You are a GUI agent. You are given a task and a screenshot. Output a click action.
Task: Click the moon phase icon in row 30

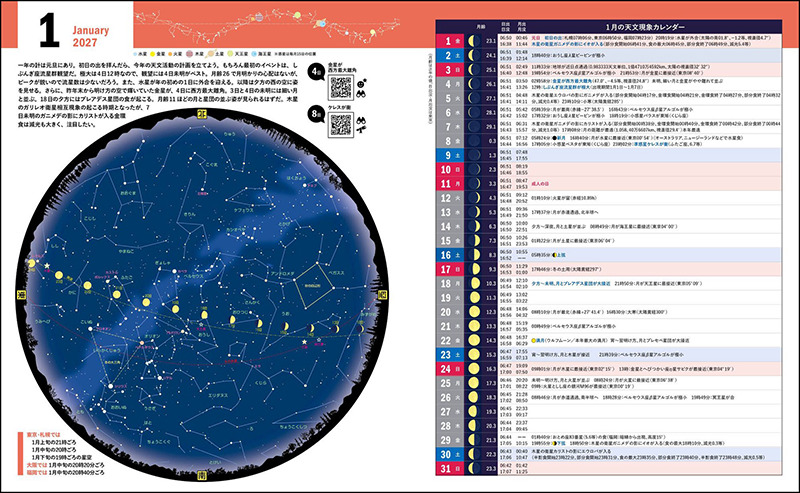pyautogui.click(x=474, y=454)
